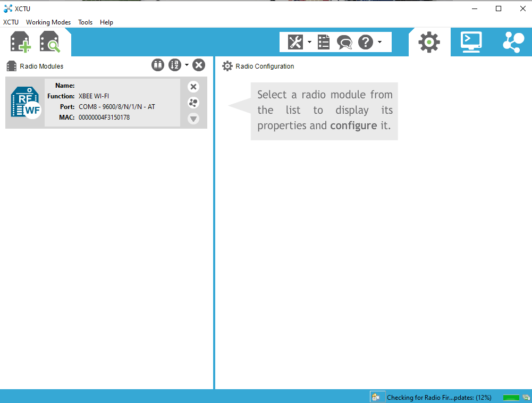Switch to Network working mode
The image size is (532, 403).
pyautogui.click(x=513, y=42)
